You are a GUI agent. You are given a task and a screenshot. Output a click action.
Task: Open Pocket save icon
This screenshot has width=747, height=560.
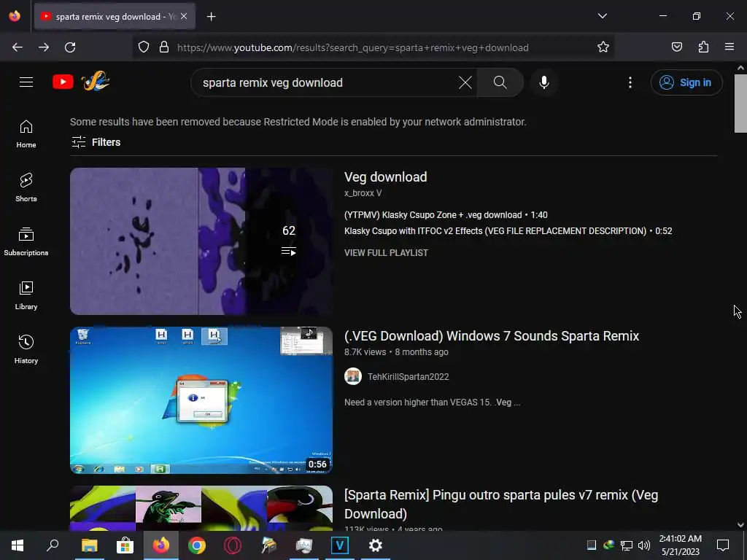[676, 47]
